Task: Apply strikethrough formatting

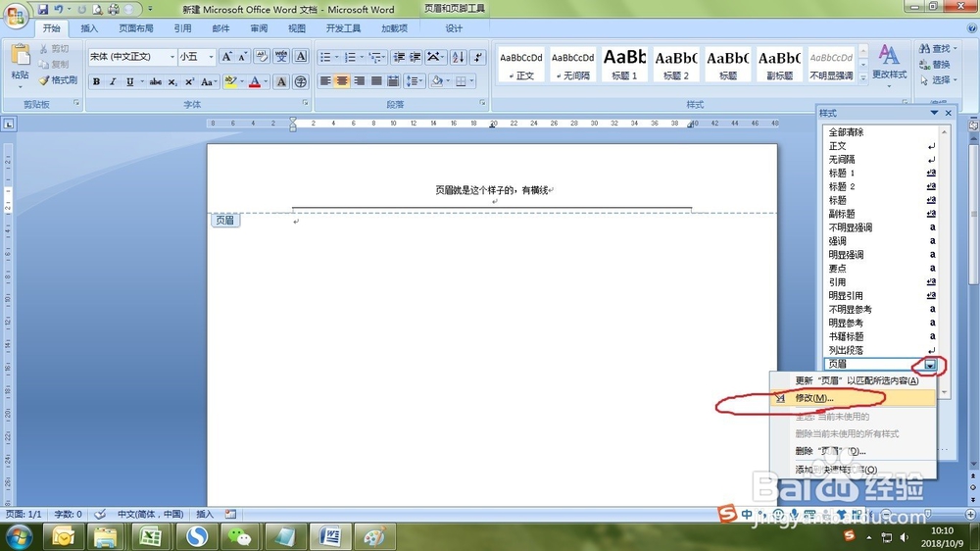Action: [156, 82]
